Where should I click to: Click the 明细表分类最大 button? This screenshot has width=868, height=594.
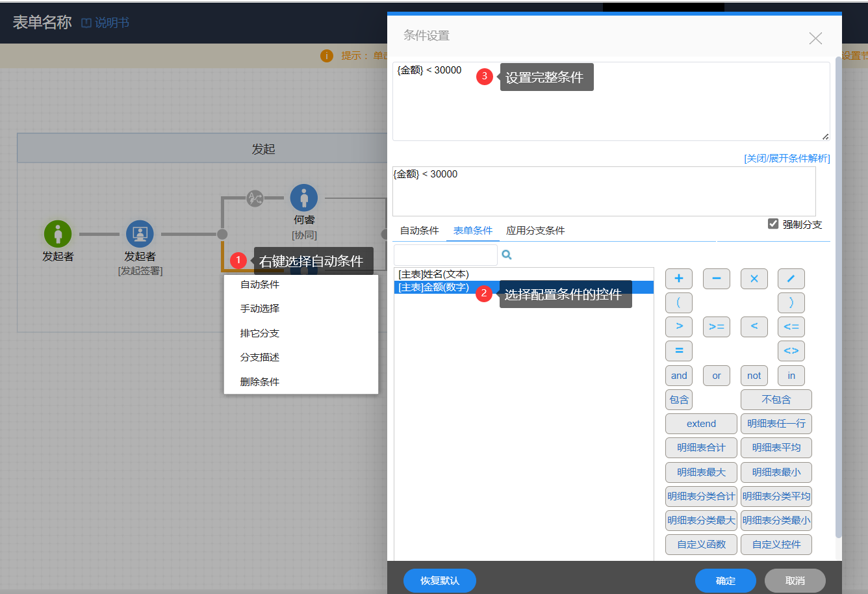(701, 521)
